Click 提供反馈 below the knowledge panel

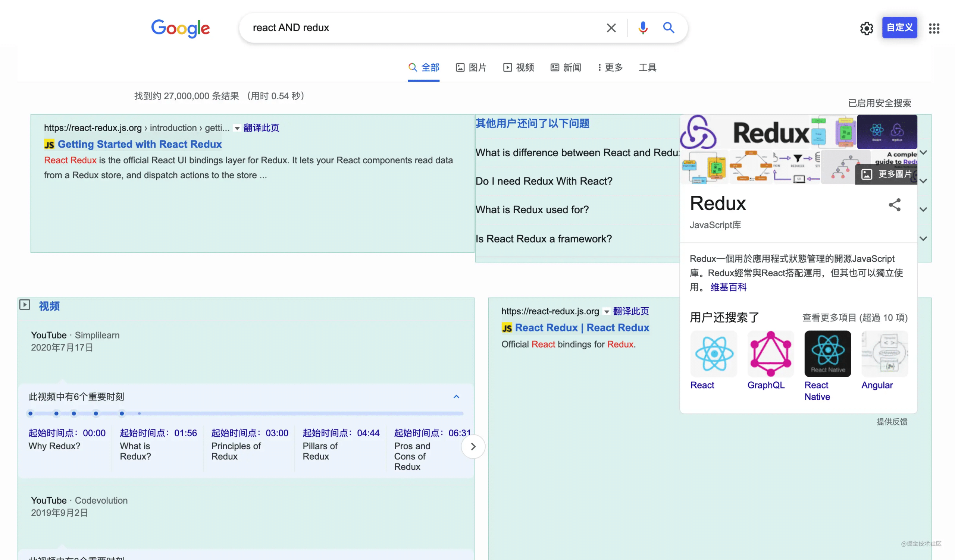pyautogui.click(x=892, y=421)
